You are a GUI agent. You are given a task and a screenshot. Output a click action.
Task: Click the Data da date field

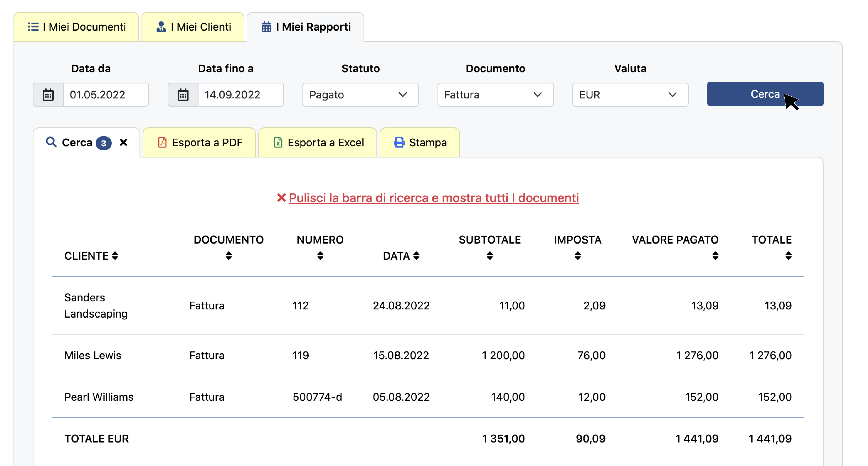(106, 95)
